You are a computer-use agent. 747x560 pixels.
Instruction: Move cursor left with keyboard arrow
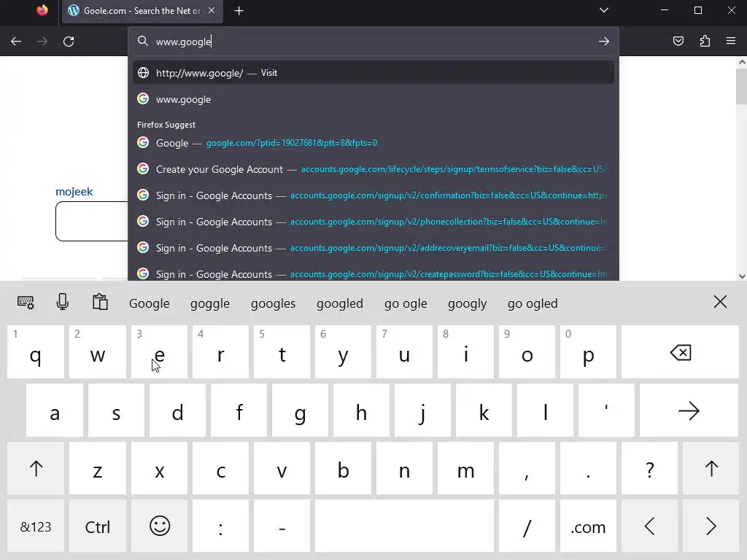[649, 526]
